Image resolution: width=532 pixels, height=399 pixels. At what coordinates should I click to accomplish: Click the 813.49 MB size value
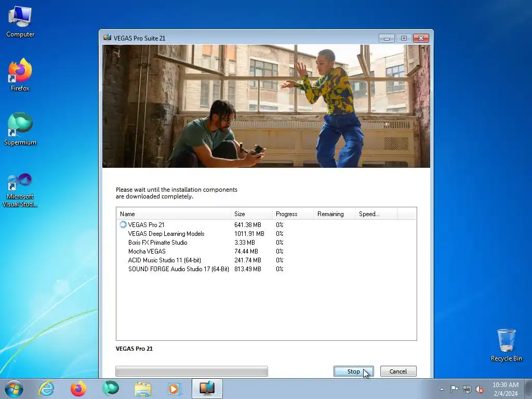tap(248, 269)
